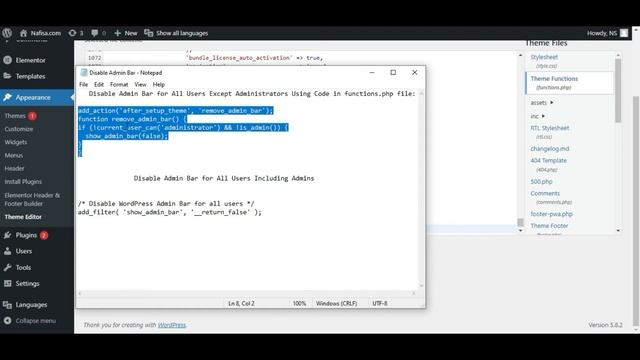Viewport: 640px width, 360px height.
Task: Click the Collapse menu arrow icon
Action: 7,320
